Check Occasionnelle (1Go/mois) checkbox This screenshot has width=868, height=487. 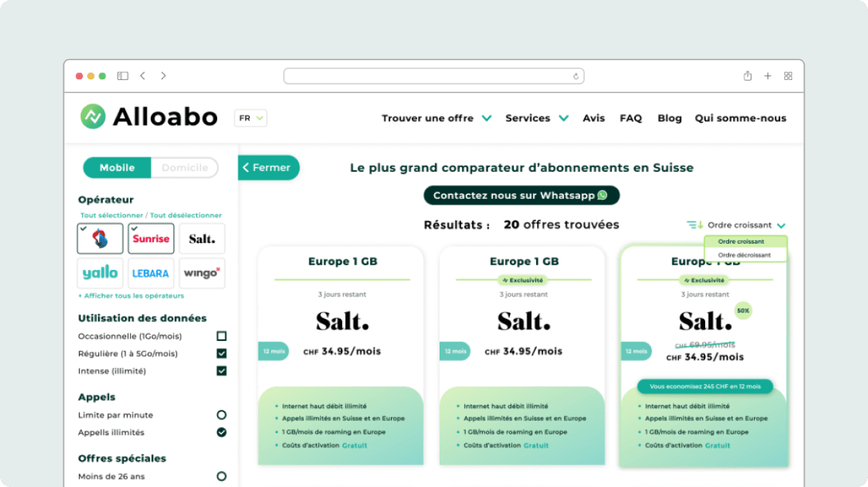221,336
